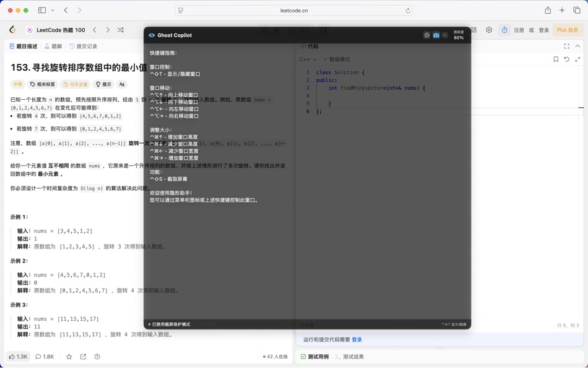Reveal the 提示 hint
Screen dimensions: 588x368
coord(103,84)
